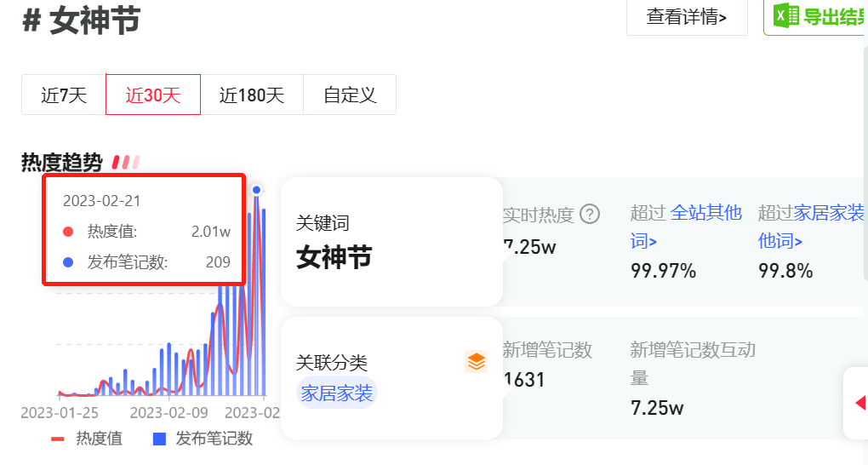
Task: Click the 2023-01-25 axis date label
Action: tap(60, 413)
